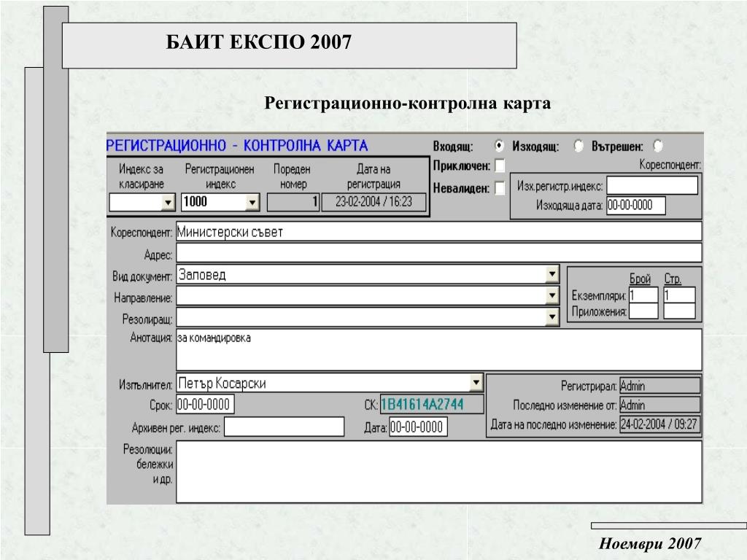Select the Изходящ radio button

point(578,146)
